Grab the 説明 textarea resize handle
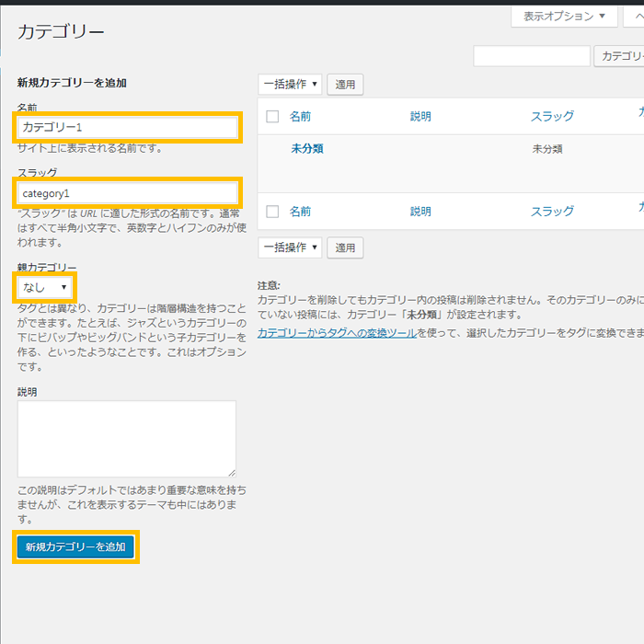The height and width of the screenshot is (644, 644). pyautogui.click(x=232, y=473)
